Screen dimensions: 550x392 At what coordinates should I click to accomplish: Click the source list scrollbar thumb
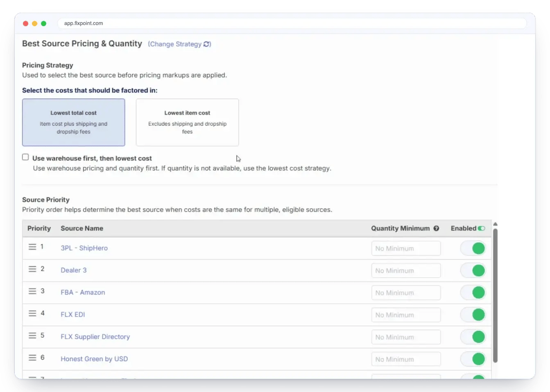(x=495, y=296)
